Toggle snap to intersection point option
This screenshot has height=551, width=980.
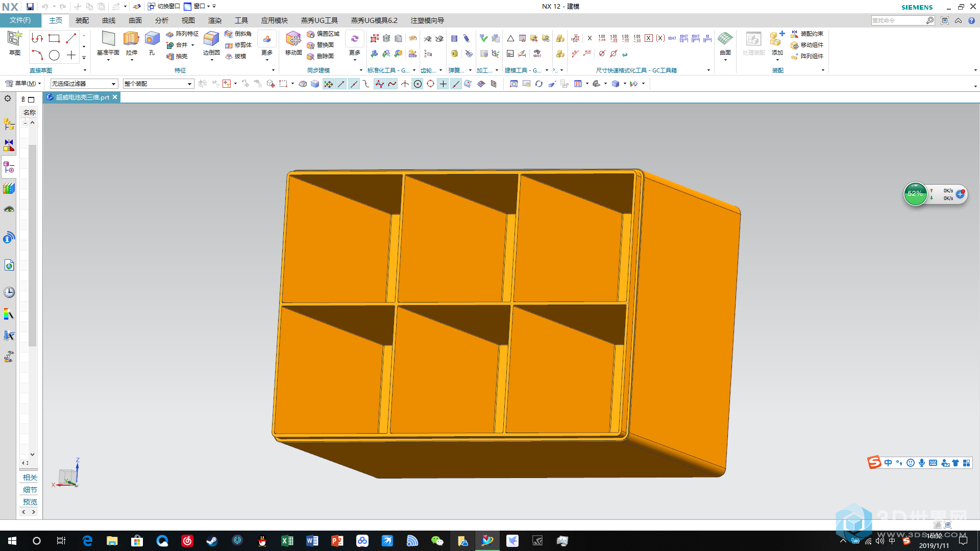coord(405,84)
